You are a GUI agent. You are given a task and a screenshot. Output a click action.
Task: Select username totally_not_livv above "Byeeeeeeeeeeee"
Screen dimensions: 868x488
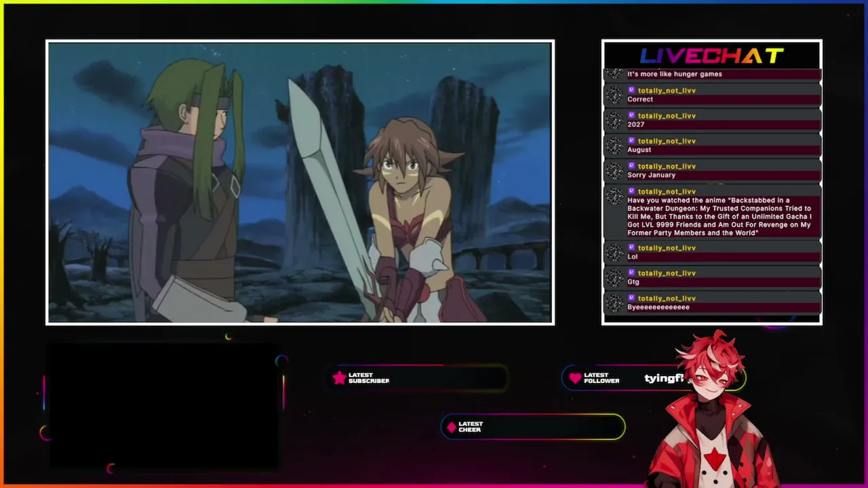tap(667, 298)
